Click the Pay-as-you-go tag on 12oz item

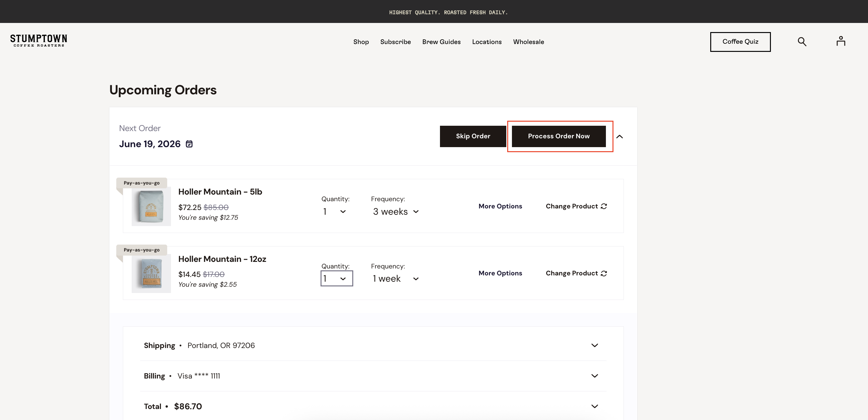tap(141, 250)
